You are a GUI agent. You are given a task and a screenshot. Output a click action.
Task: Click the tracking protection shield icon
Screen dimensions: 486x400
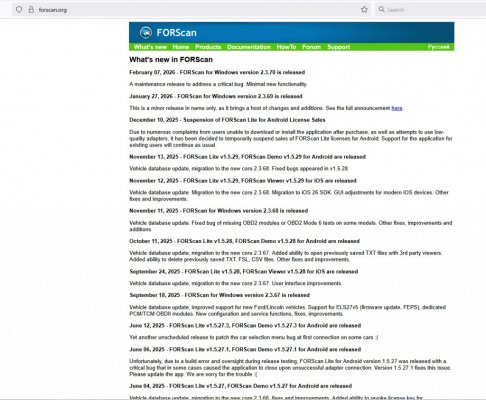tap(19, 10)
